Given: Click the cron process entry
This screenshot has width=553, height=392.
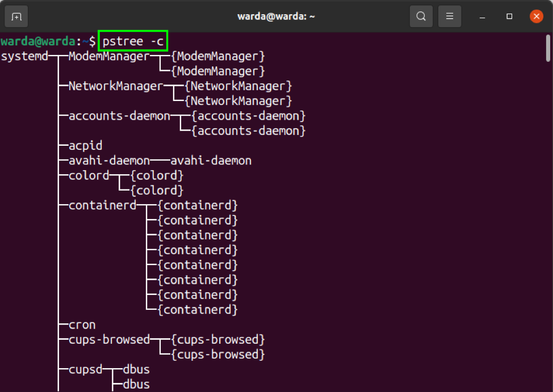Looking at the screenshot, I should click(82, 324).
